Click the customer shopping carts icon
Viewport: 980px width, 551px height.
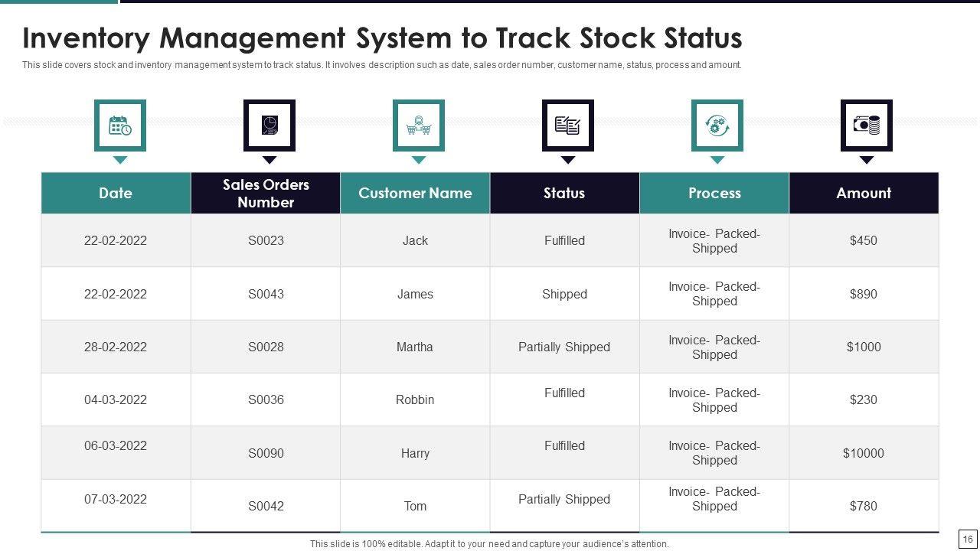tap(419, 126)
